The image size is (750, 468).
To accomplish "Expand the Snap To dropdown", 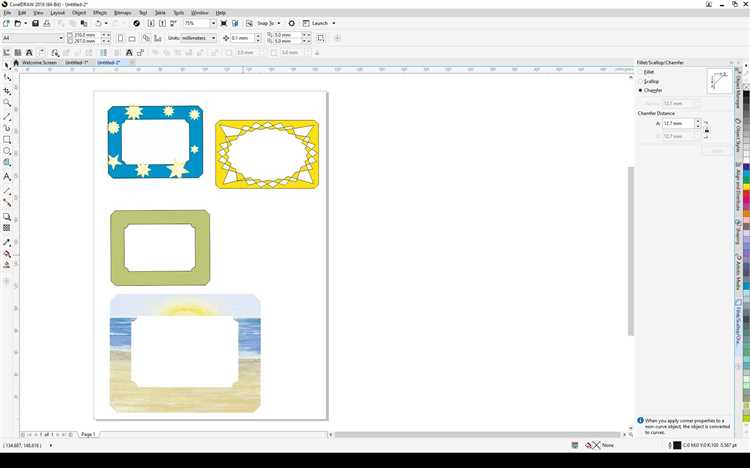I will 280,23.
